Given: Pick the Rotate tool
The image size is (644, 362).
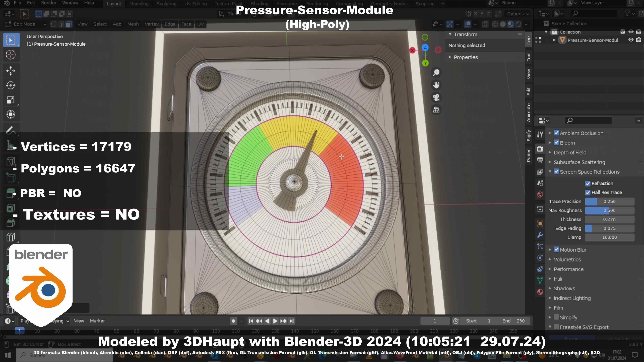Looking at the screenshot, I should [11, 85].
